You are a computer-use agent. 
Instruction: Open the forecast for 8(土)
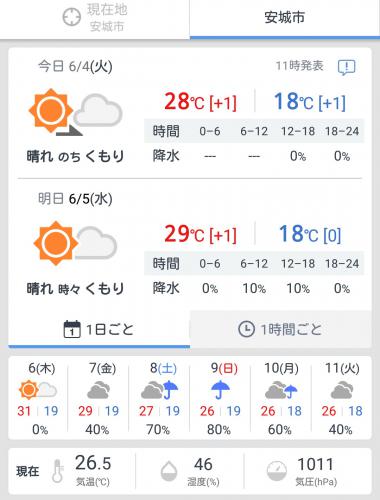[x=159, y=398]
